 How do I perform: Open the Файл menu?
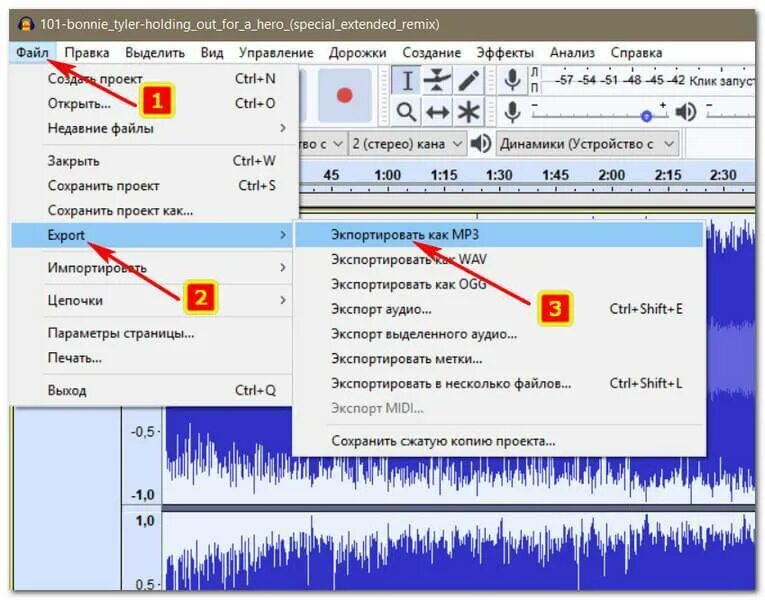(32, 52)
